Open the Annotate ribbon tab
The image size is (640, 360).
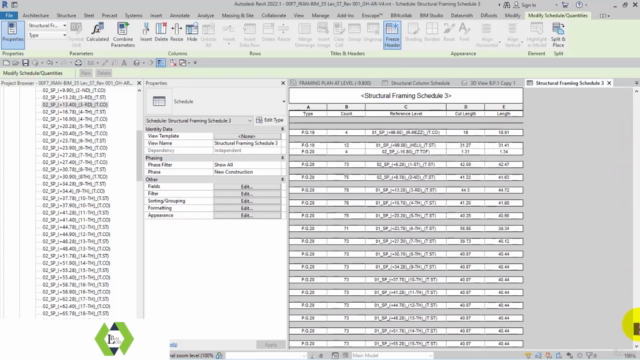tap(180, 16)
